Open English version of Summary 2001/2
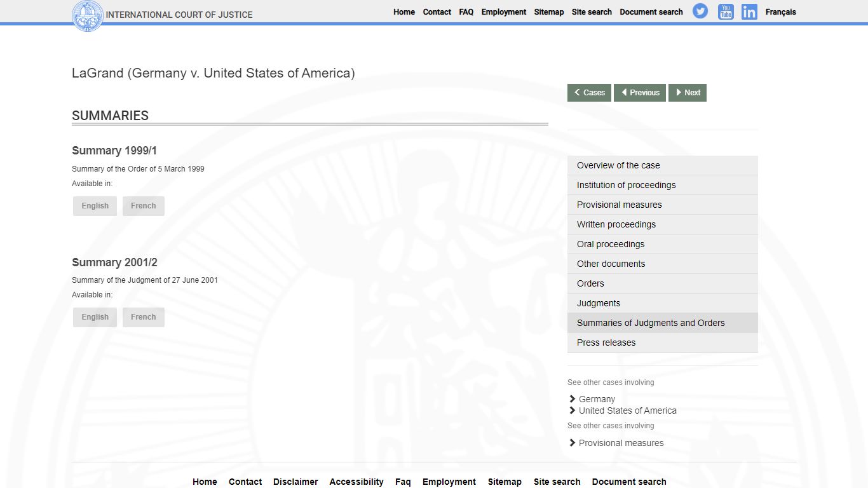 pyautogui.click(x=95, y=317)
